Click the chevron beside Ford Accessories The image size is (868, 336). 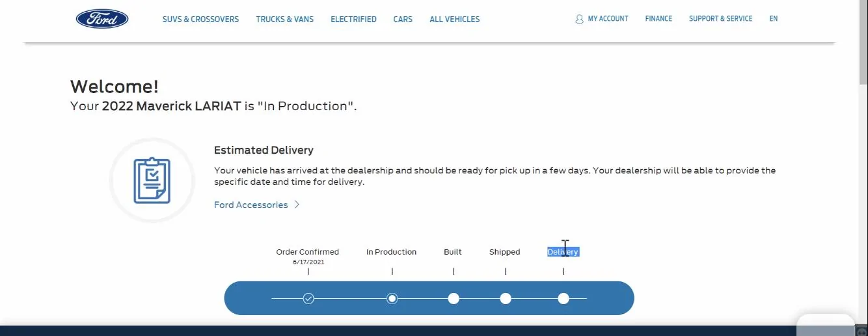[x=297, y=204]
